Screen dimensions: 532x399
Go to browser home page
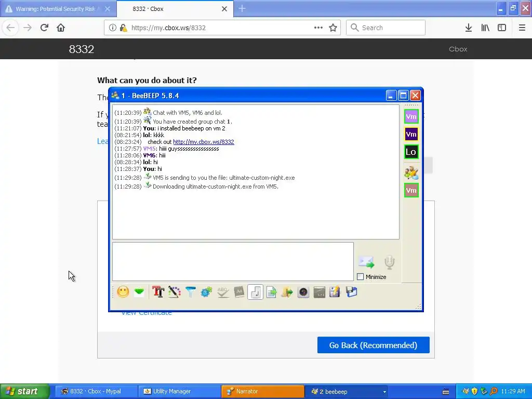[61, 28]
